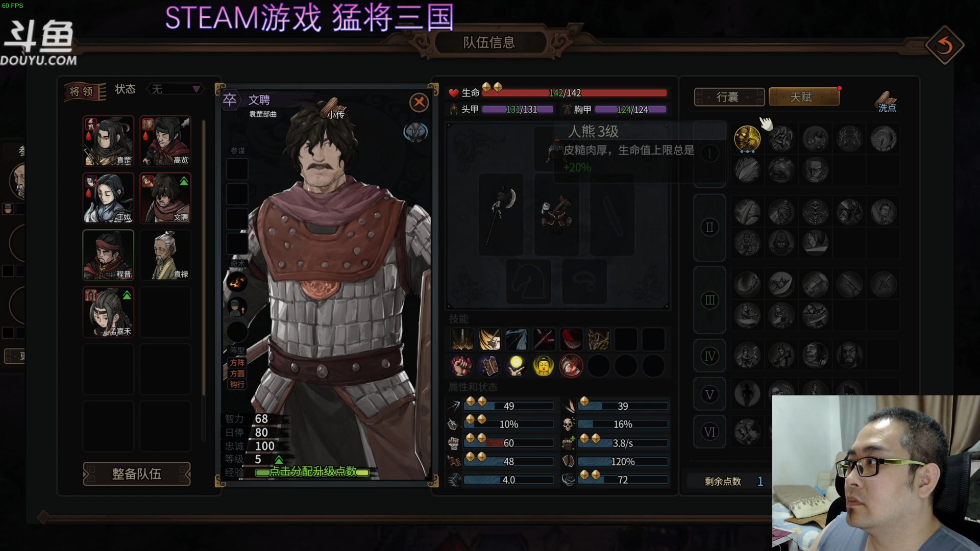The width and height of the screenshot is (980, 551).
Task: Select the battle axe weapon slot
Action: tap(501, 214)
